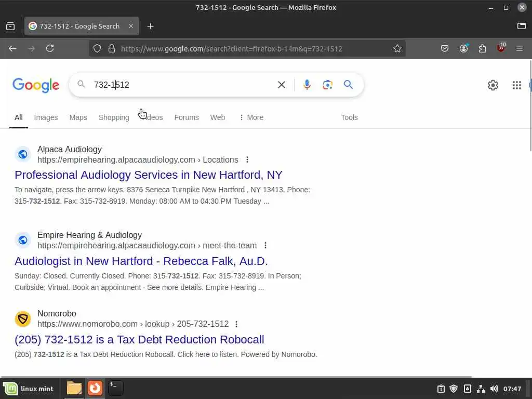Open list all tabs button at top right
This screenshot has width=532, height=399.
[522, 26]
